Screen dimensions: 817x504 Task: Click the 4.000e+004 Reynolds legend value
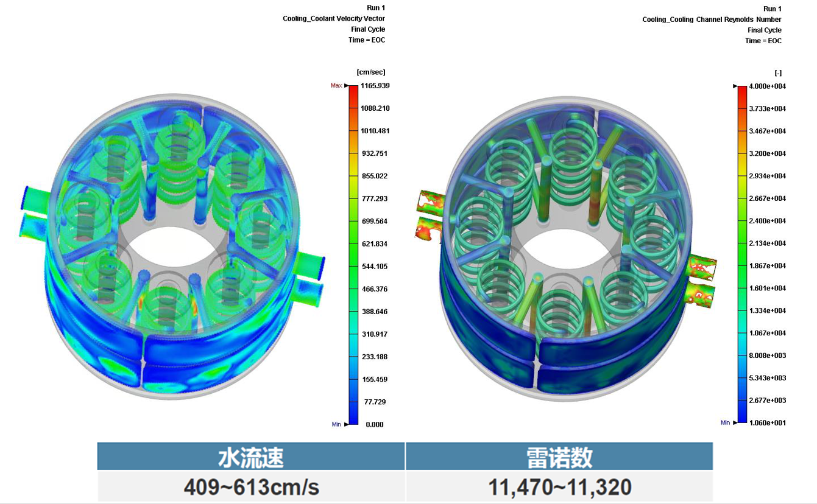click(767, 86)
